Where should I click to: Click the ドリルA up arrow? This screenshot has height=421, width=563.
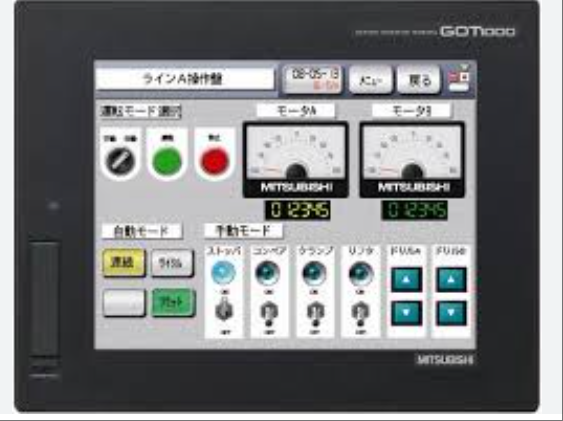pyautogui.click(x=406, y=279)
